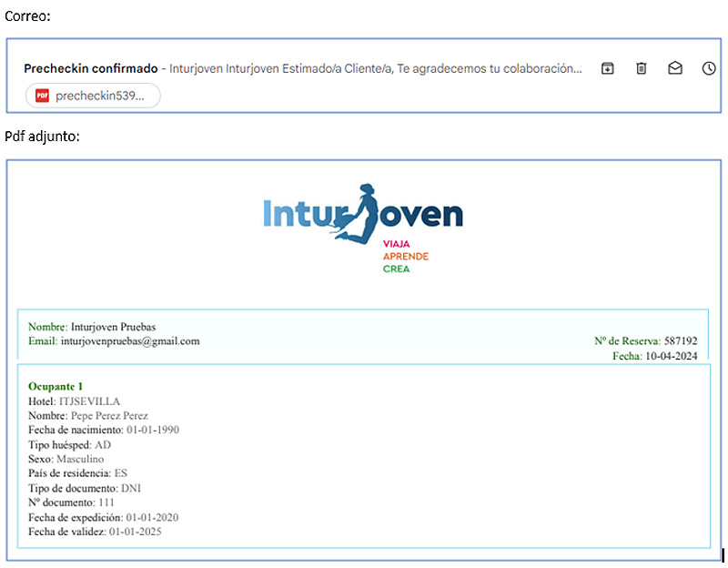Archive the Precheckin confirmado email
728x568 pixels.
pyautogui.click(x=608, y=68)
